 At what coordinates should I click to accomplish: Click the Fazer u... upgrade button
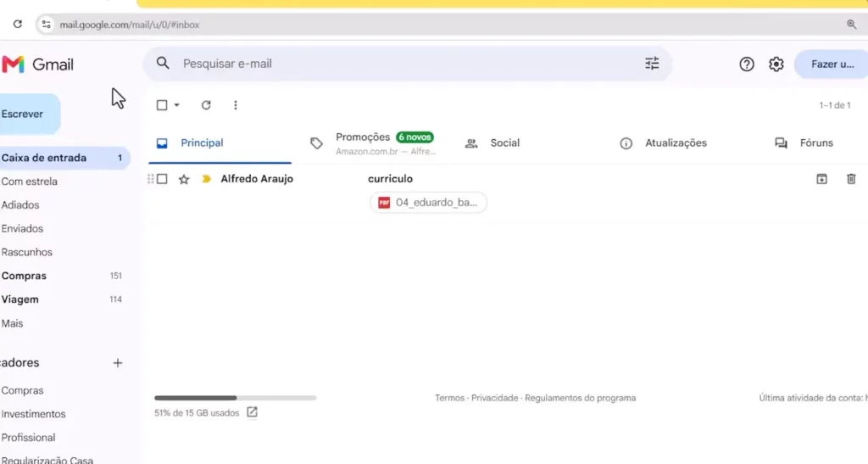pyautogui.click(x=832, y=64)
